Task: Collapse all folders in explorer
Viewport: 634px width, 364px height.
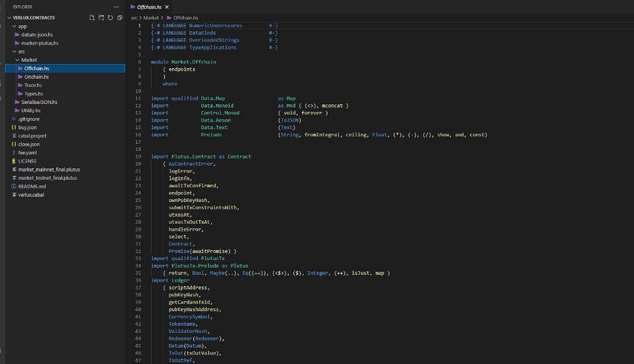Action: pos(119,18)
